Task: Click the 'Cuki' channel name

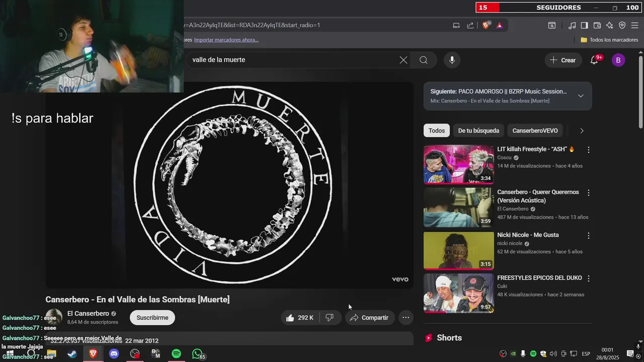Action: point(502,286)
